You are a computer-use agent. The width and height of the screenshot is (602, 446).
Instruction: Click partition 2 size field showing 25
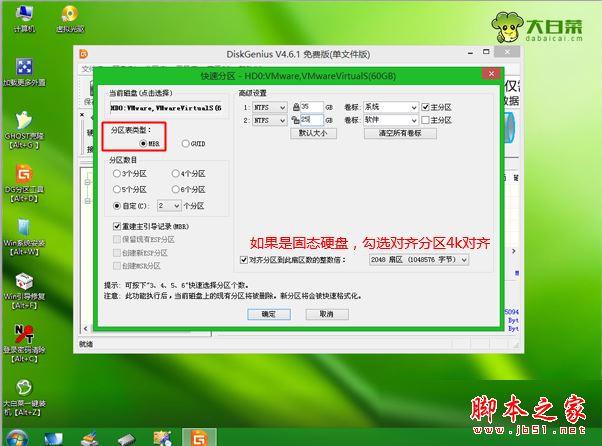(311, 120)
